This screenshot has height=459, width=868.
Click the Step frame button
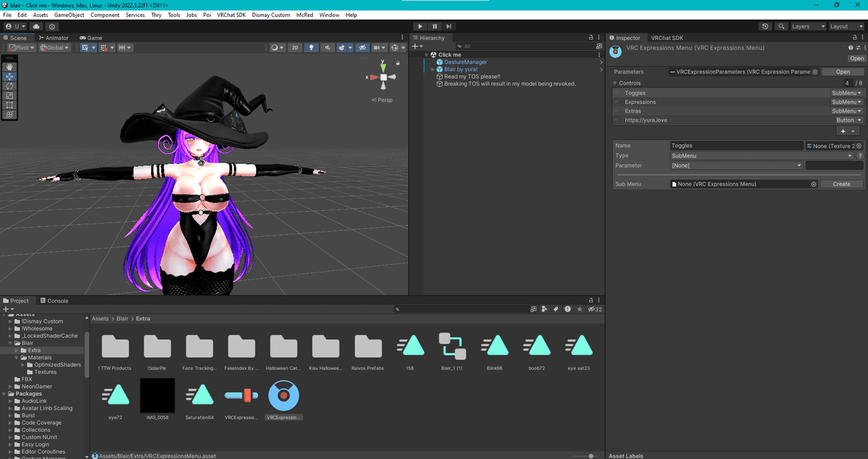click(x=449, y=26)
